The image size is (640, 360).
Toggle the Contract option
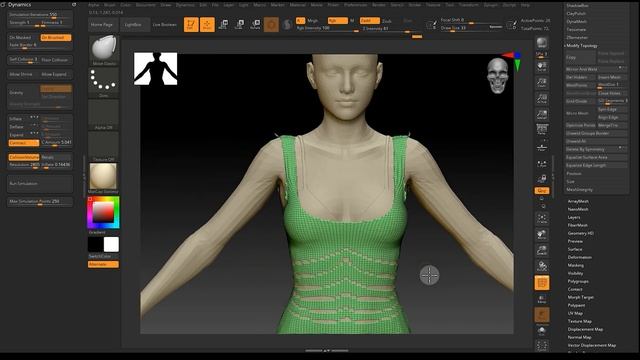(x=24, y=143)
